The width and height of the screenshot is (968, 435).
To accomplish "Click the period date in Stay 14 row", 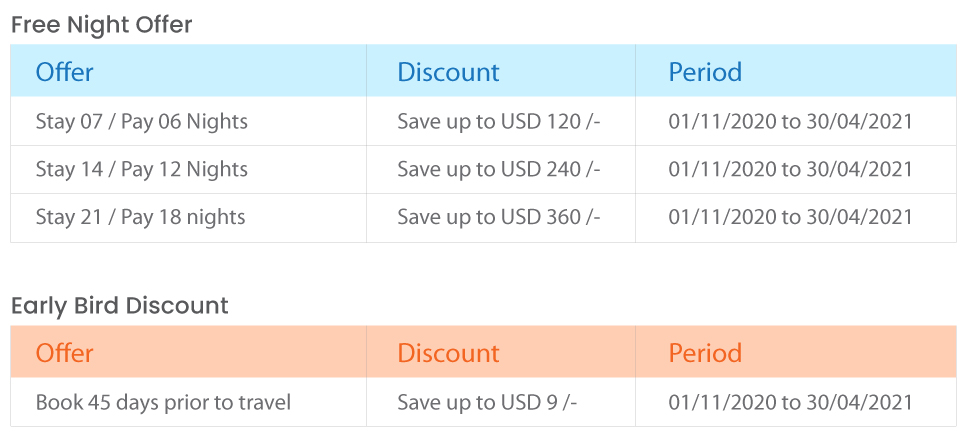I will coord(790,170).
